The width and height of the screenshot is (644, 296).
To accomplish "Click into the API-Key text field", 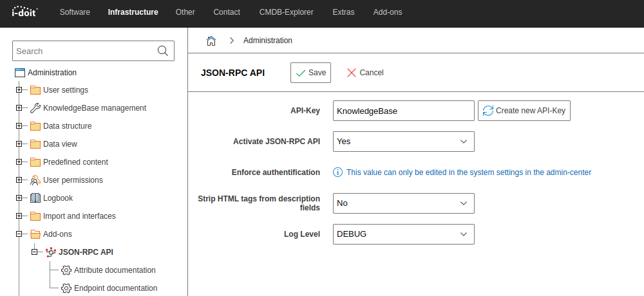I will click(x=403, y=111).
